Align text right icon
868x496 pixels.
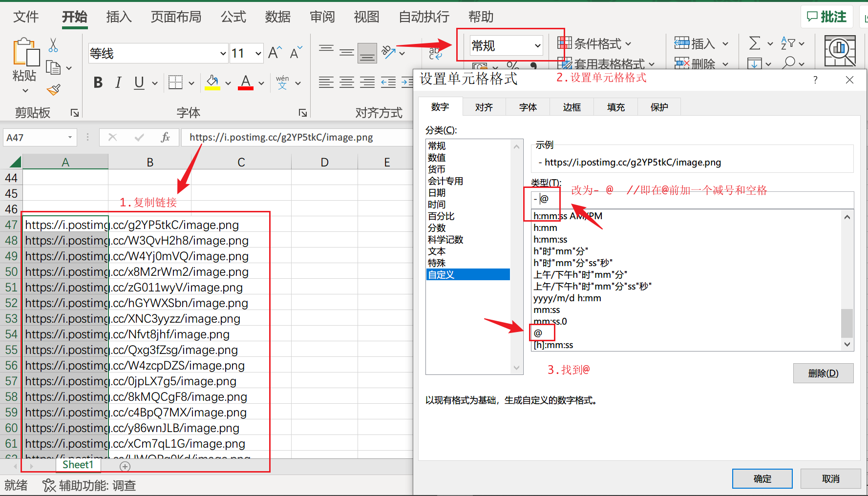(x=367, y=83)
